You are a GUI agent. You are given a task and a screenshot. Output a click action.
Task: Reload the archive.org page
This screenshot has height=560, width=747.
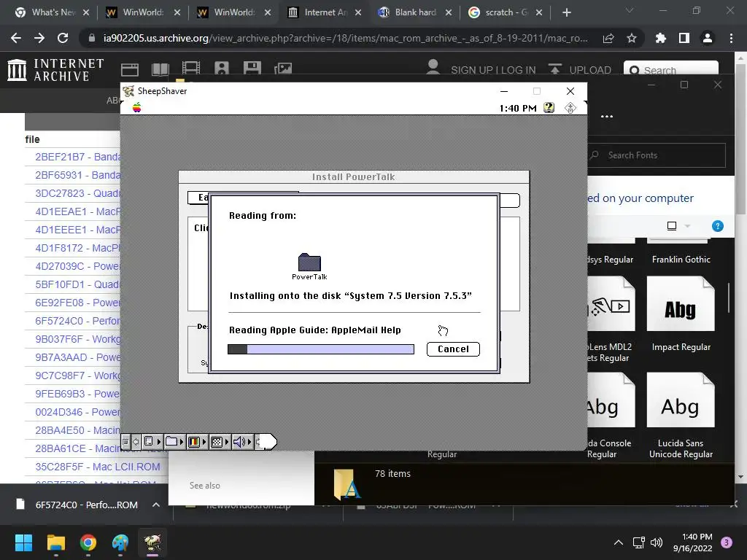pos(63,38)
